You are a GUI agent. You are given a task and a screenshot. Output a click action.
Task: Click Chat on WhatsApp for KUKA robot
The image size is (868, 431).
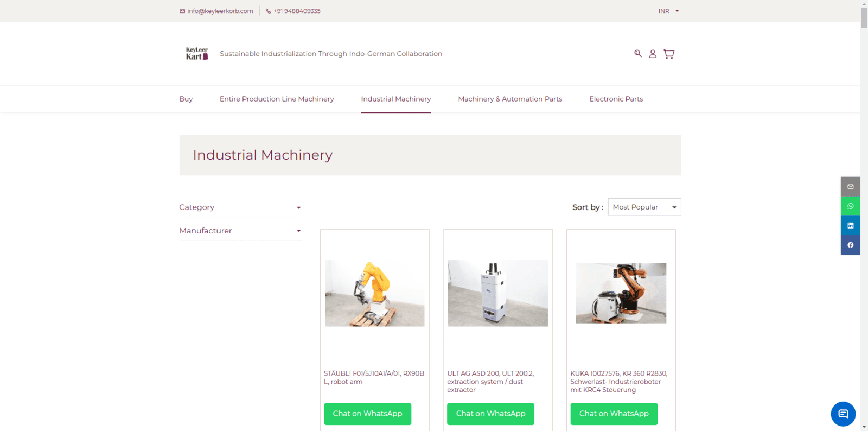click(614, 414)
